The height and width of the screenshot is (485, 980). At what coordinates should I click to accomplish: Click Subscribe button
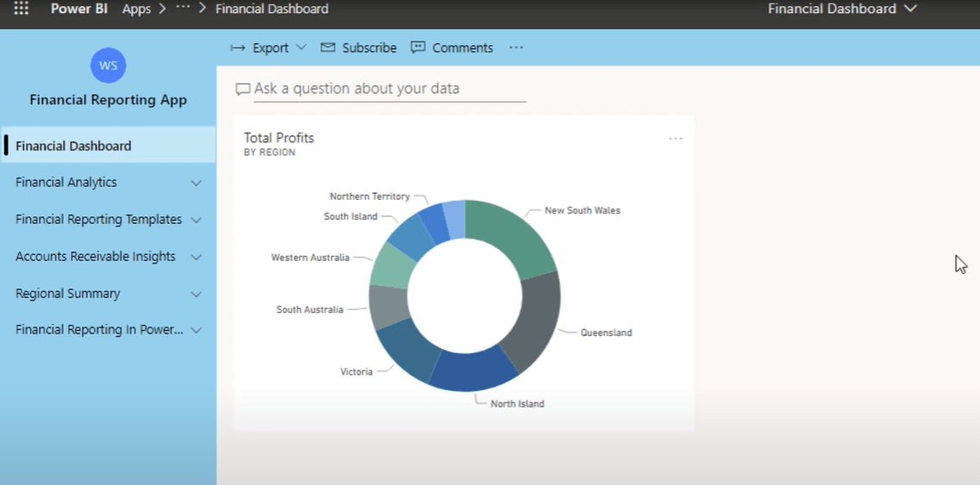[x=358, y=47]
